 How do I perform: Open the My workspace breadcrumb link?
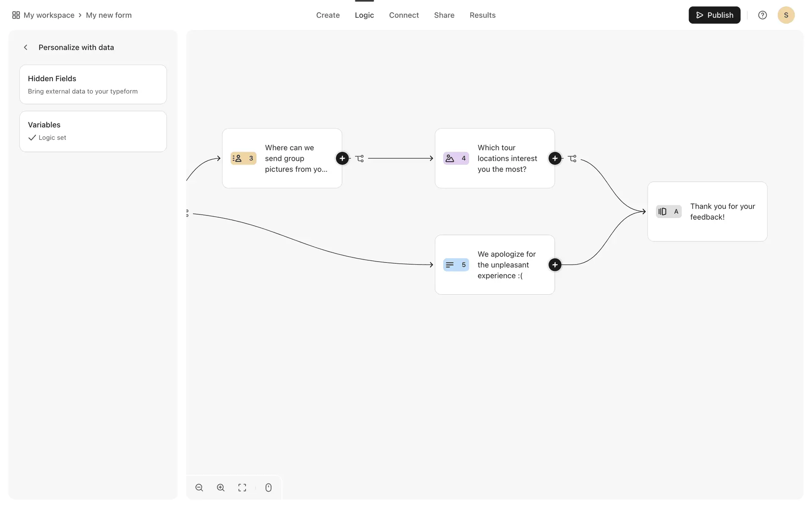[x=49, y=15]
